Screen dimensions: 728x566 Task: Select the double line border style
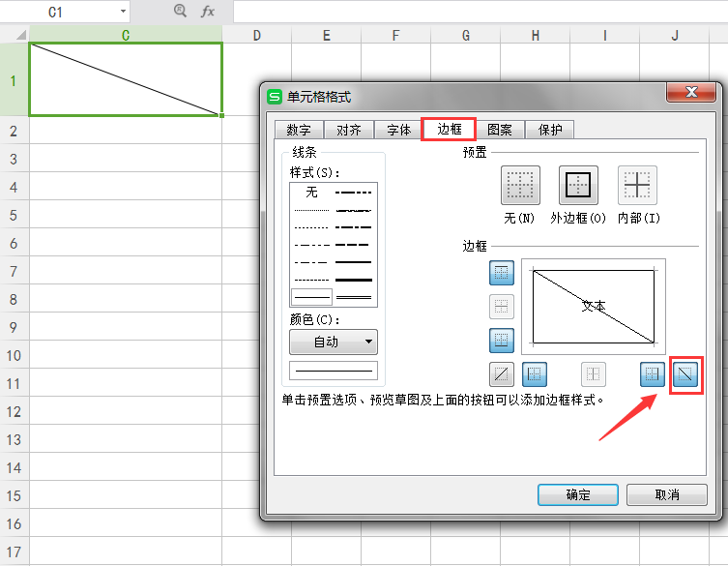point(354,297)
